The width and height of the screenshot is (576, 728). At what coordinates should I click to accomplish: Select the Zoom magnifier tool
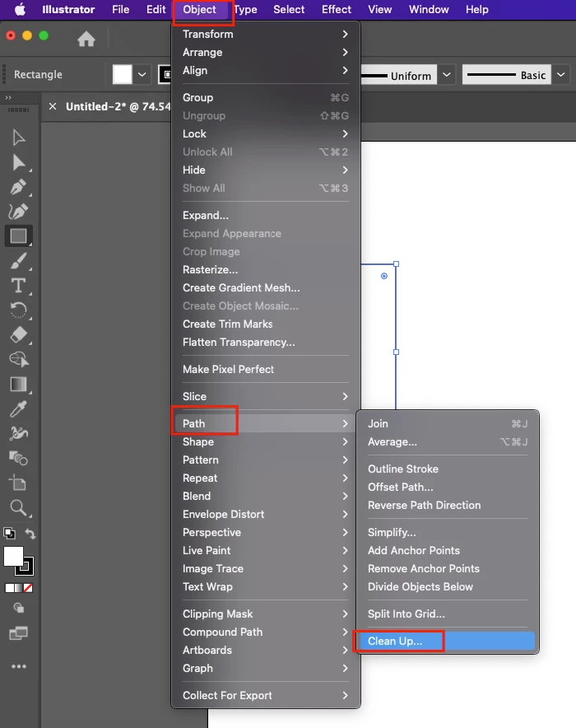[18, 508]
